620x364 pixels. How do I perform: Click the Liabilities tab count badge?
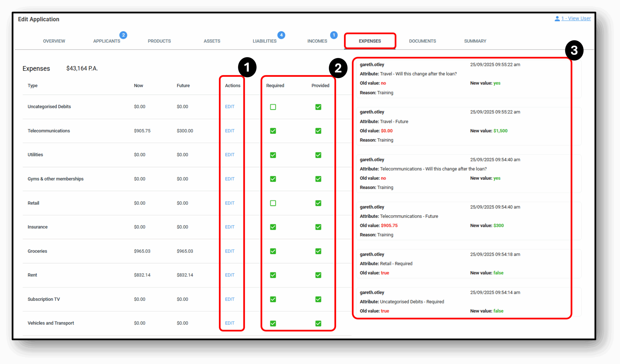[281, 35]
